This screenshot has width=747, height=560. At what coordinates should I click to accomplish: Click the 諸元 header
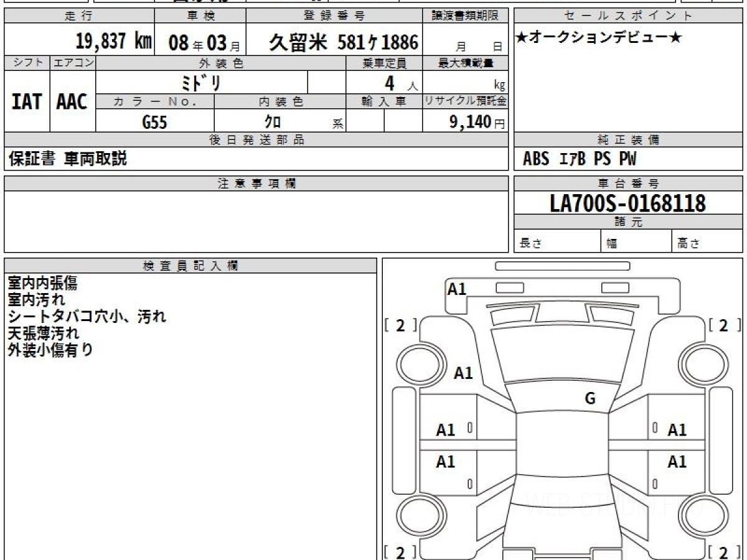[628, 222]
